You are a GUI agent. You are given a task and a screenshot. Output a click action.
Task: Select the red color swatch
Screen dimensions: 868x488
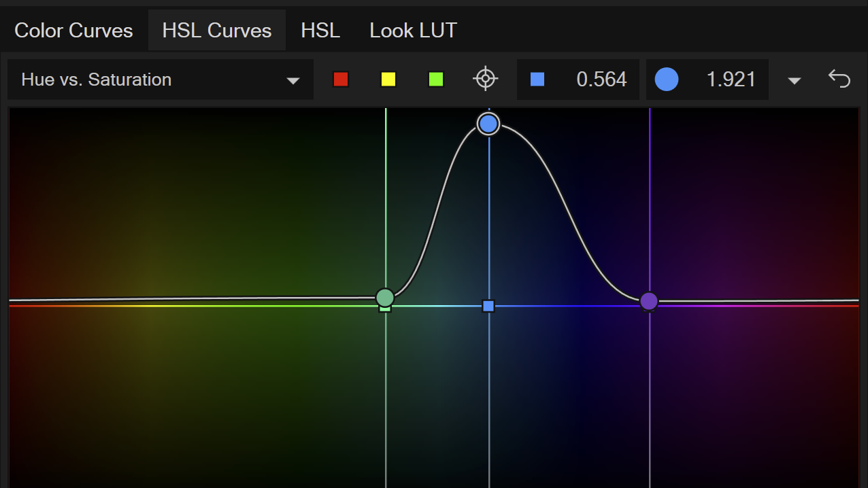click(x=340, y=79)
